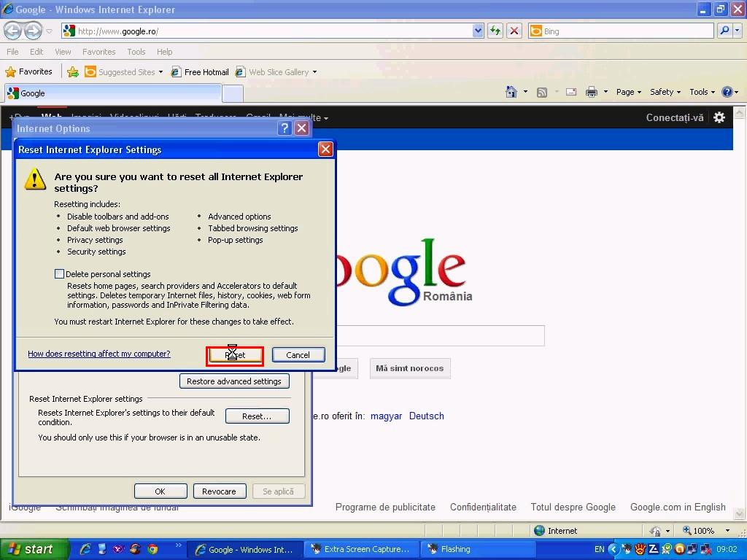Switch to Extra Screen Capture taskbar window
The height and width of the screenshot is (560, 747).
362,550
